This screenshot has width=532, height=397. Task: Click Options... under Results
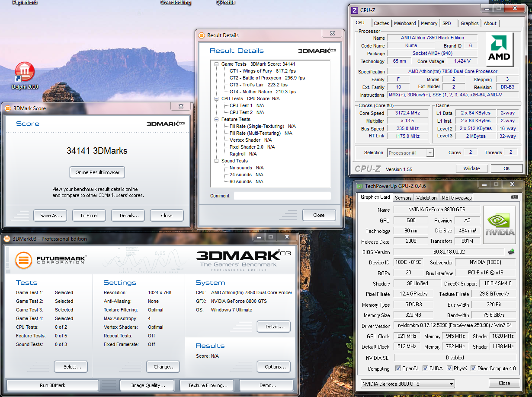coord(274,367)
